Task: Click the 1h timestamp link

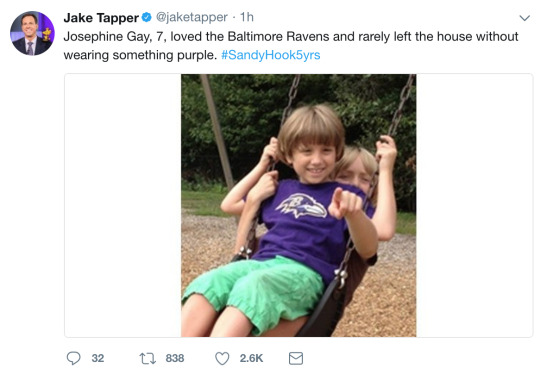Action: (247, 17)
